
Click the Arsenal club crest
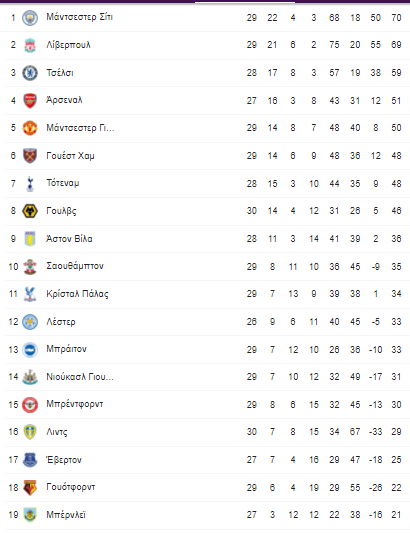[30, 101]
